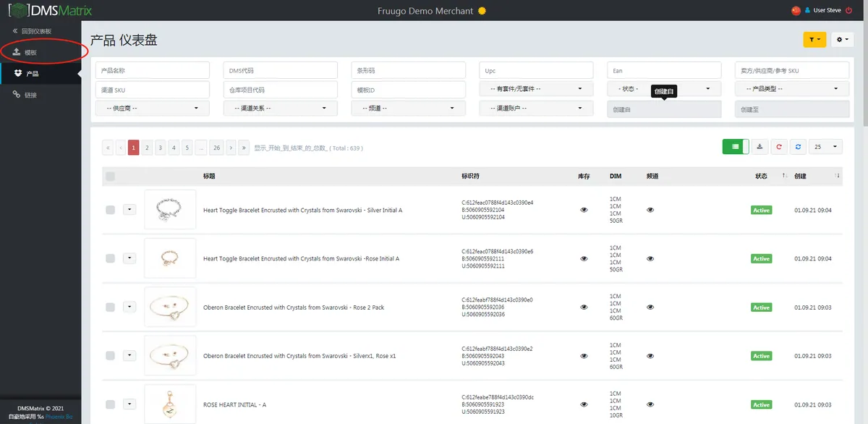Show stock for ROSE HEART INITIAL - A

point(584,404)
